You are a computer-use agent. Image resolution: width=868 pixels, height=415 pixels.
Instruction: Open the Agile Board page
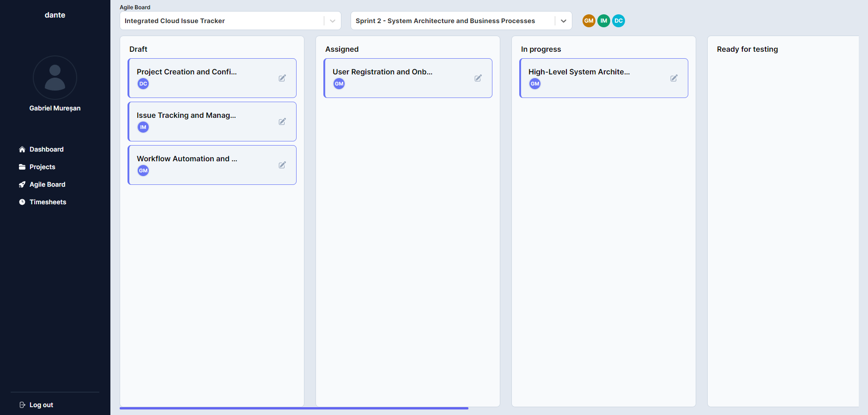[48, 184]
